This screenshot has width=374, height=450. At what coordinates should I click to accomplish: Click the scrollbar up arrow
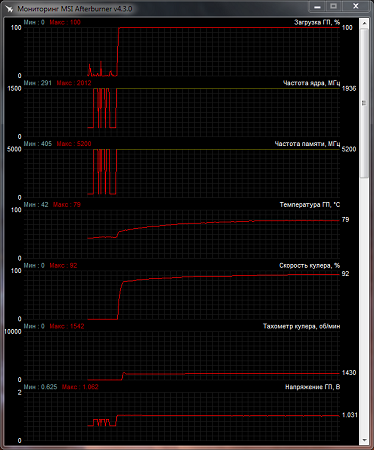(x=364, y=23)
